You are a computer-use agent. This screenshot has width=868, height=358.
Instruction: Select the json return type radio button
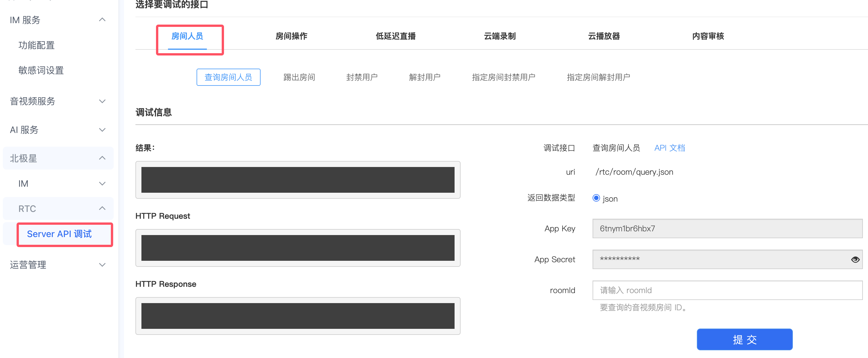596,198
